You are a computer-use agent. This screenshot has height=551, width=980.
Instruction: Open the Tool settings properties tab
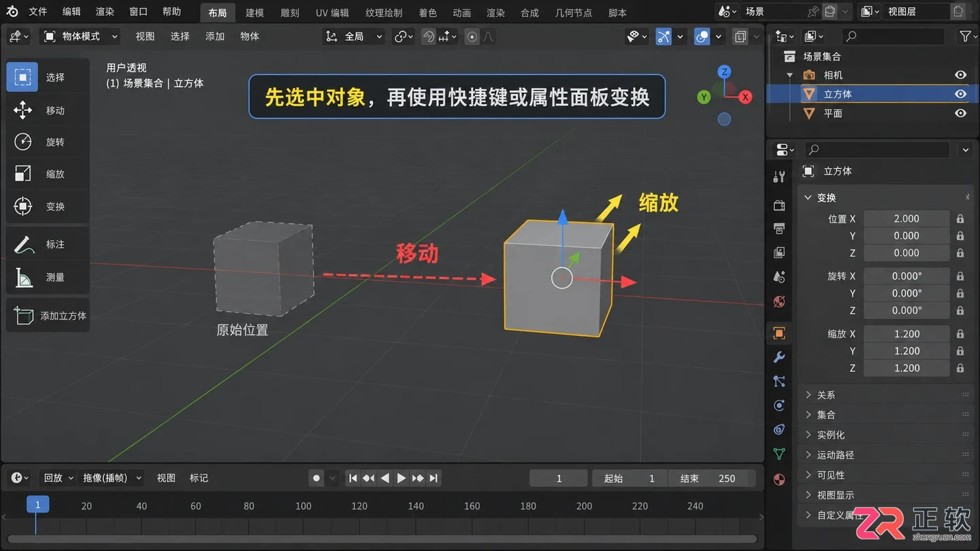click(779, 176)
